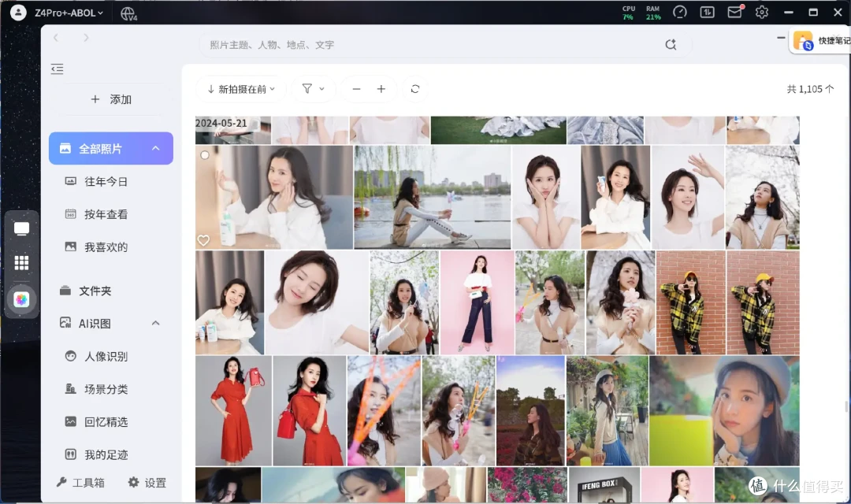Collapse the sidebar with the menu icon
Screen dimensions: 851x504
point(57,69)
